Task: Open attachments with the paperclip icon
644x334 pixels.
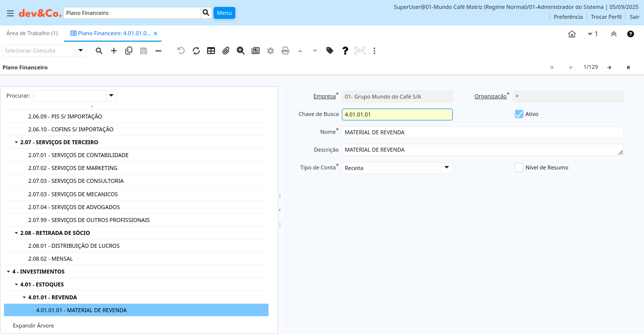Action: [226, 51]
